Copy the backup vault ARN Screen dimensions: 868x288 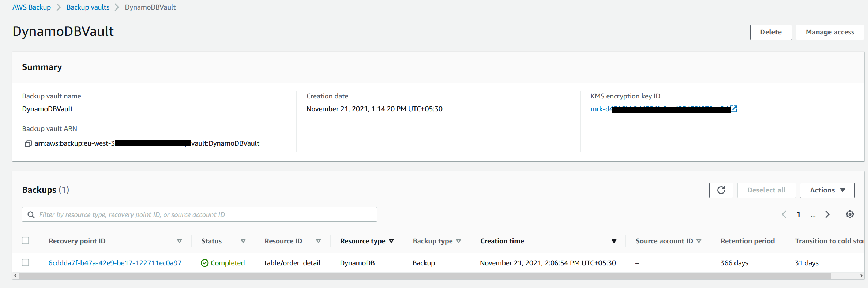[x=28, y=143]
